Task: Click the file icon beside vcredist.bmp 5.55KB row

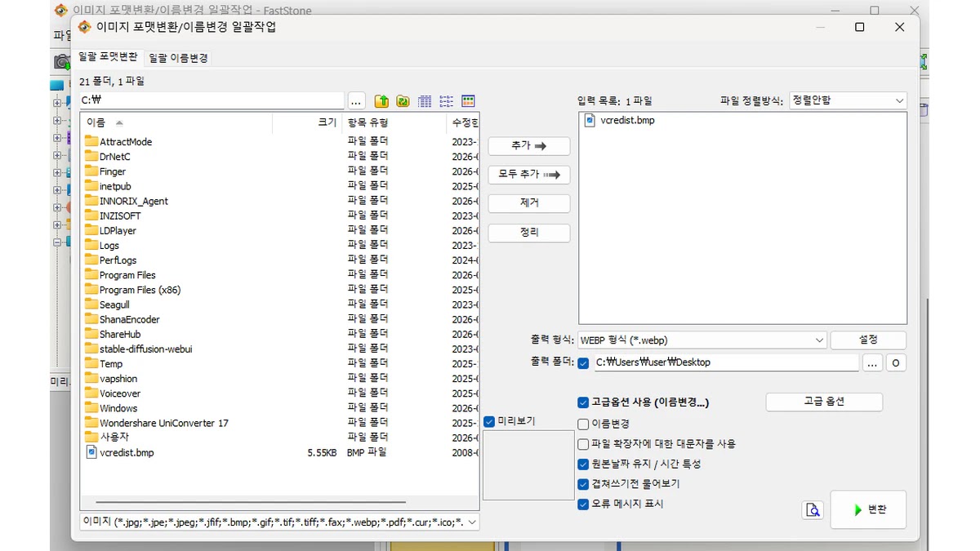Action: (x=91, y=452)
